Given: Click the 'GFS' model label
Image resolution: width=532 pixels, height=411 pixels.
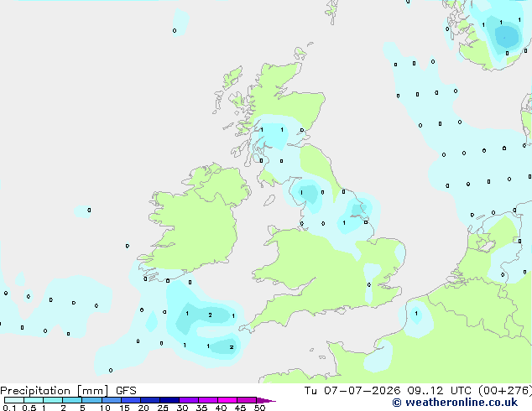Looking at the screenshot, I should pos(126,391).
